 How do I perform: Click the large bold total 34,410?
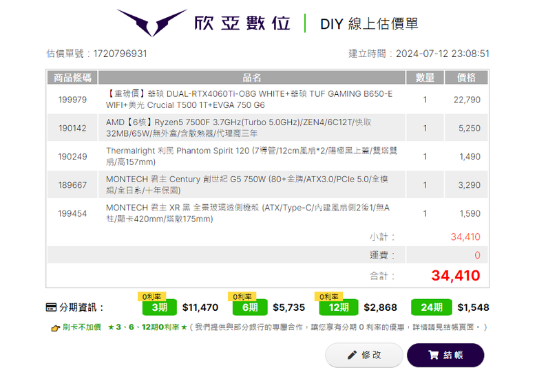[x=456, y=275]
